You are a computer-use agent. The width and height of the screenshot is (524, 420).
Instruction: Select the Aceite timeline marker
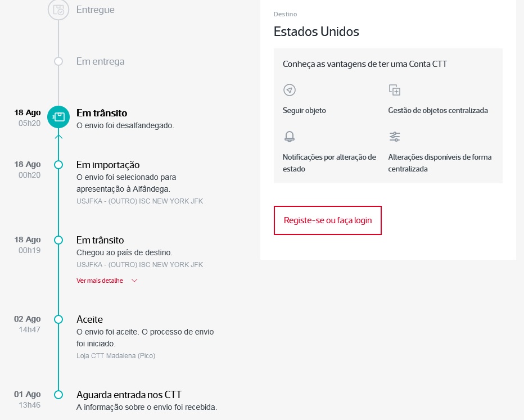[58, 319]
